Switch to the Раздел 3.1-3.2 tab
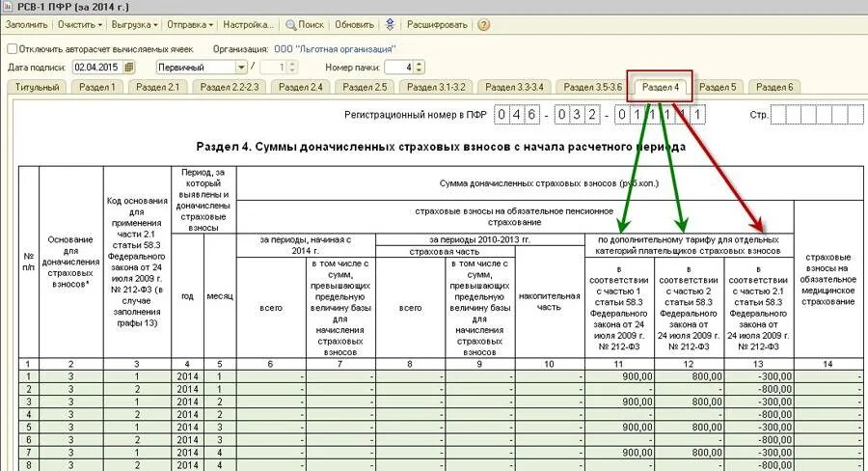Viewport: 868px width, 471px height. coord(436,87)
